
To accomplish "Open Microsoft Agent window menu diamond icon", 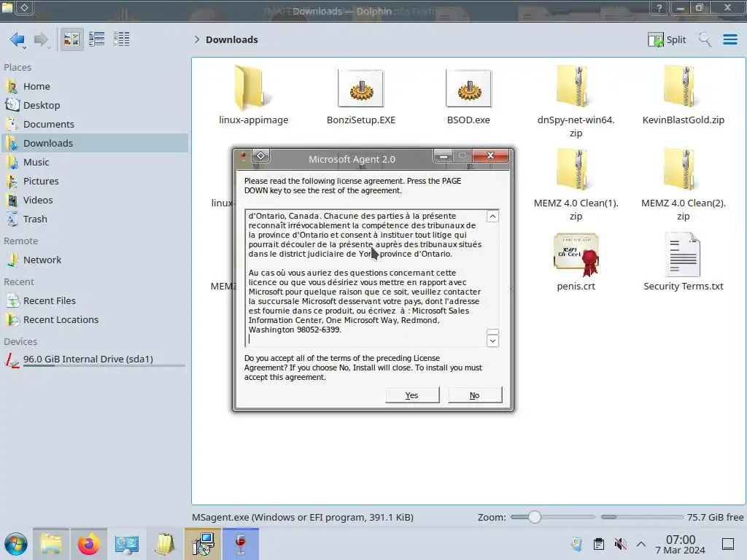I will tap(260, 156).
